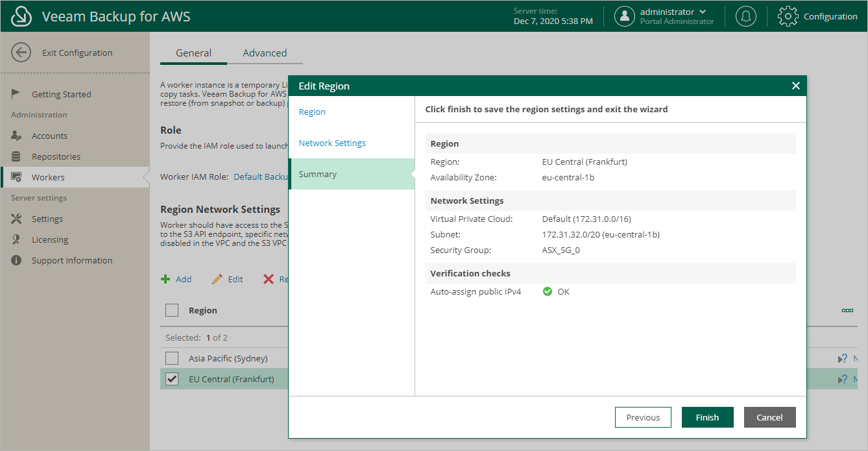Screen dimensions: 868x451
Task: Click the 172.31.32.0/20 subnet value
Action: 601,234
